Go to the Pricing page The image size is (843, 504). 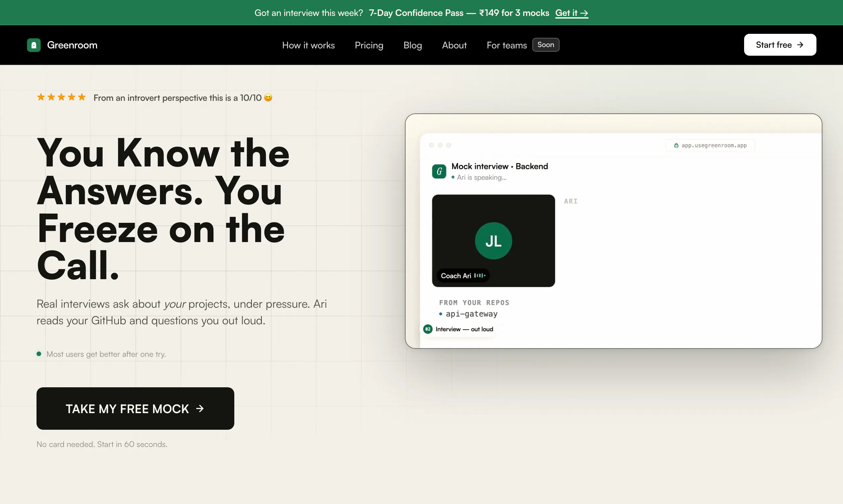(x=369, y=45)
